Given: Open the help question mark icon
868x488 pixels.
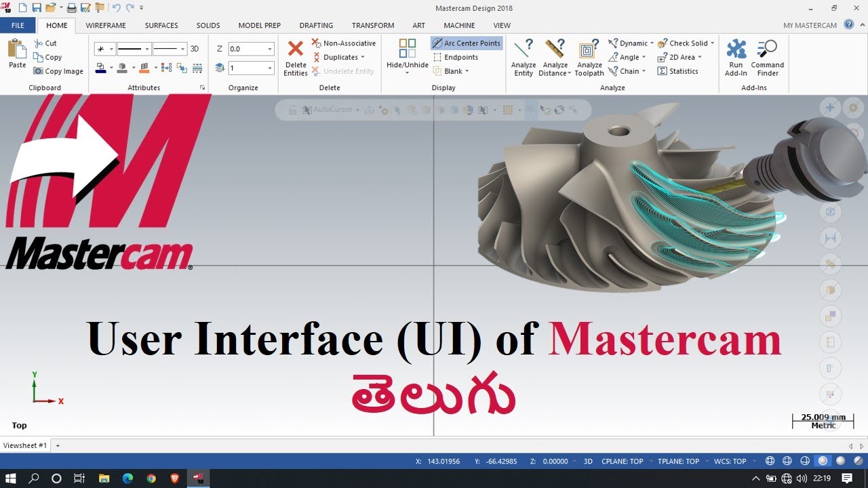Looking at the screenshot, I should 848,25.
